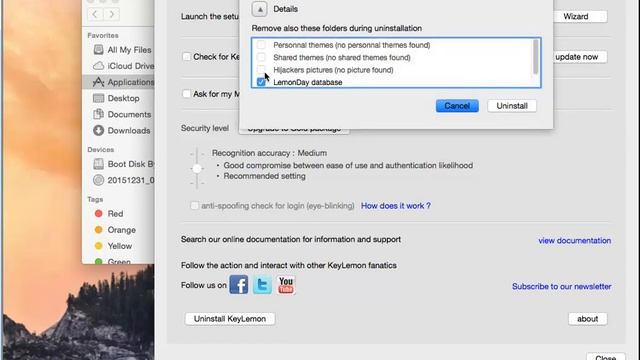Click the Uninstall KeyLemon button
The image size is (640, 360).
pos(230,318)
